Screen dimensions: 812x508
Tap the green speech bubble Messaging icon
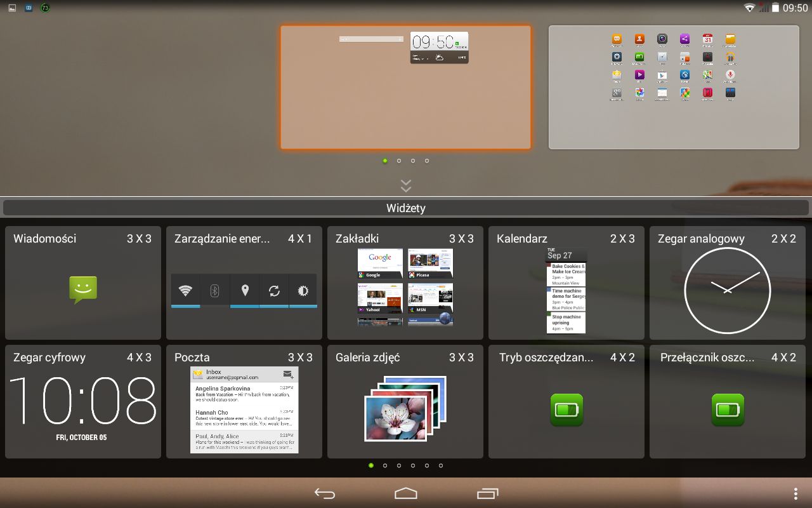click(83, 290)
